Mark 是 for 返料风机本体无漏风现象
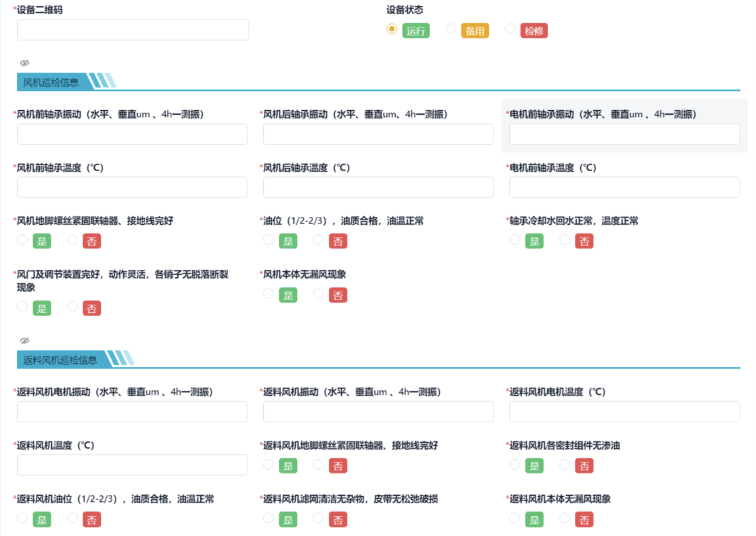Viewport: 756px width, 536px height. (514, 518)
